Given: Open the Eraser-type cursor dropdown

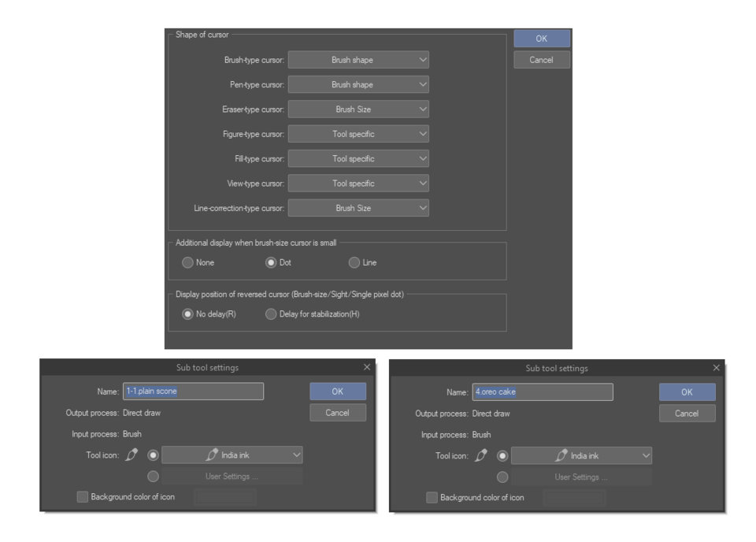Looking at the screenshot, I should click(358, 110).
